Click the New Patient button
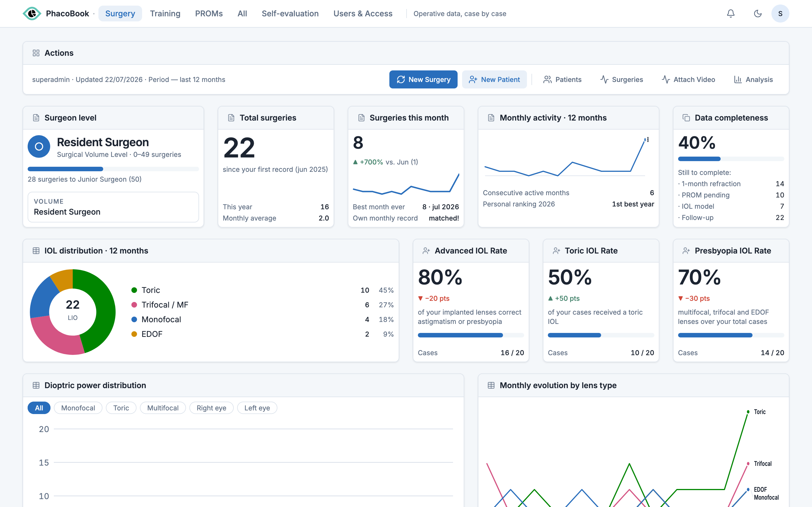 pyautogui.click(x=494, y=79)
